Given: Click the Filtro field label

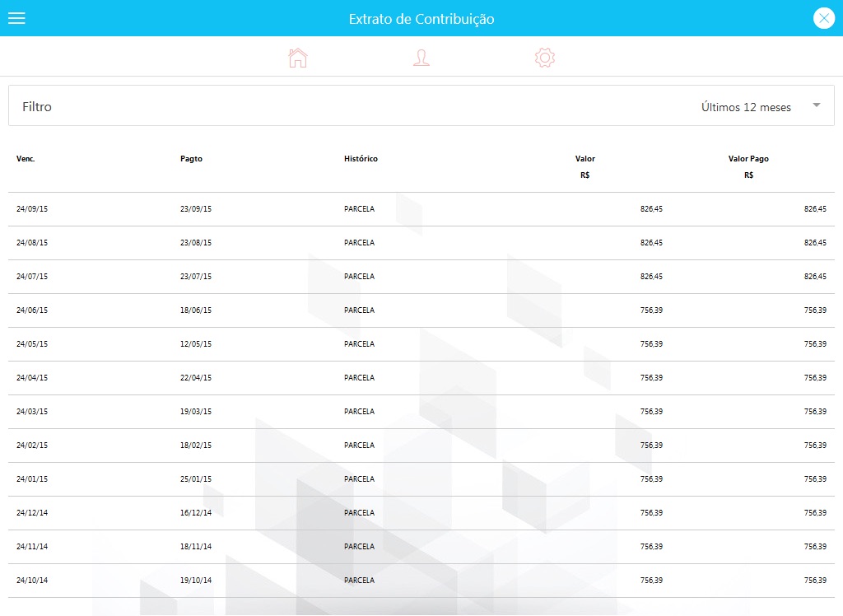Looking at the screenshot, I should 37,106.
